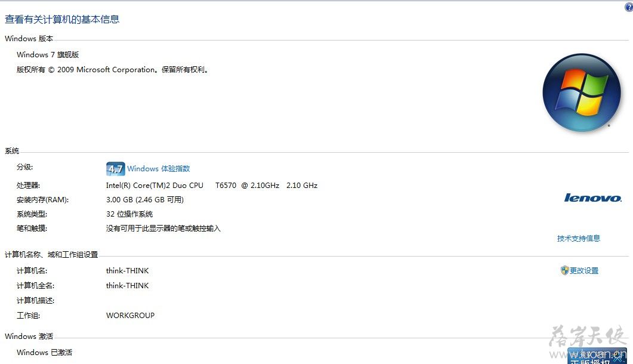Click the 系统类型 label
This screenshot has height=364, width=633.
click(x=32, y=214)
